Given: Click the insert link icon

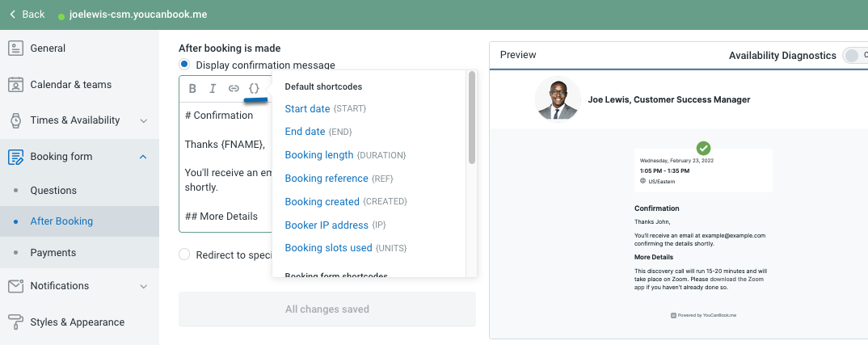Looking at the screenshot, I should (x=234, y=89).
